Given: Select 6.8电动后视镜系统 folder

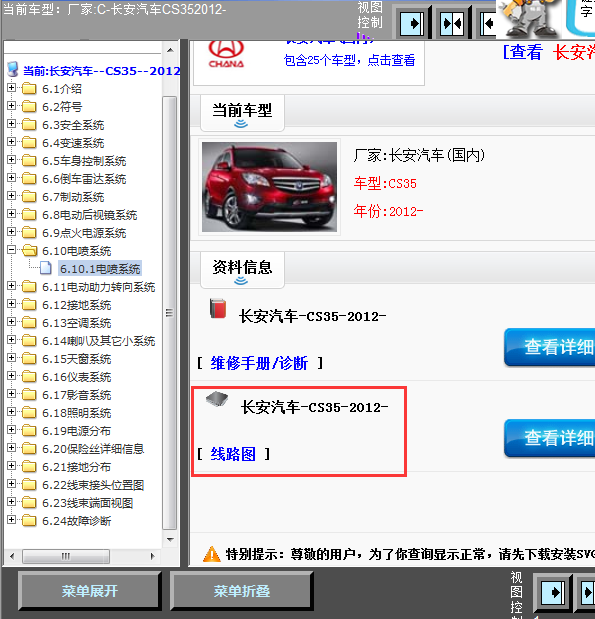Looking at the screenshot, I should coord(90,215).
